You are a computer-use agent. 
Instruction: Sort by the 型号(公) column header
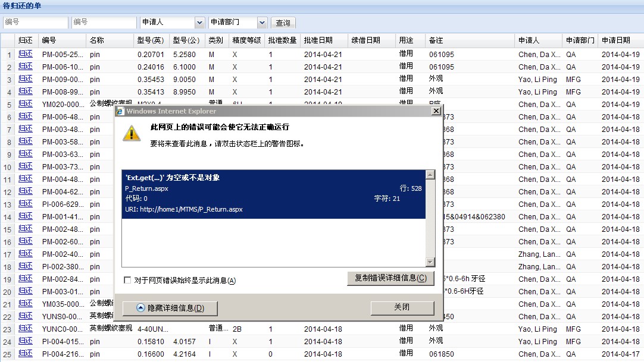click(x=187, y=40)
